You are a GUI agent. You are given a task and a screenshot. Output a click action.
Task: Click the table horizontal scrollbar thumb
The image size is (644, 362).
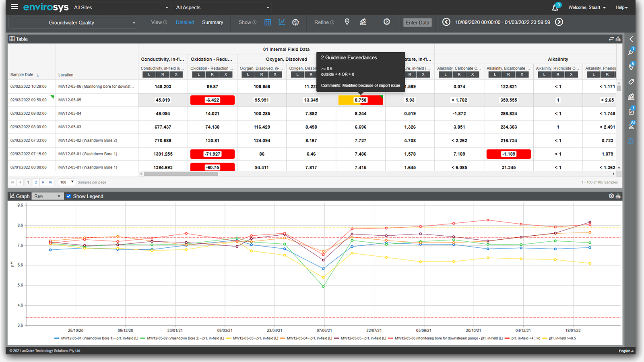coord(181,174)
